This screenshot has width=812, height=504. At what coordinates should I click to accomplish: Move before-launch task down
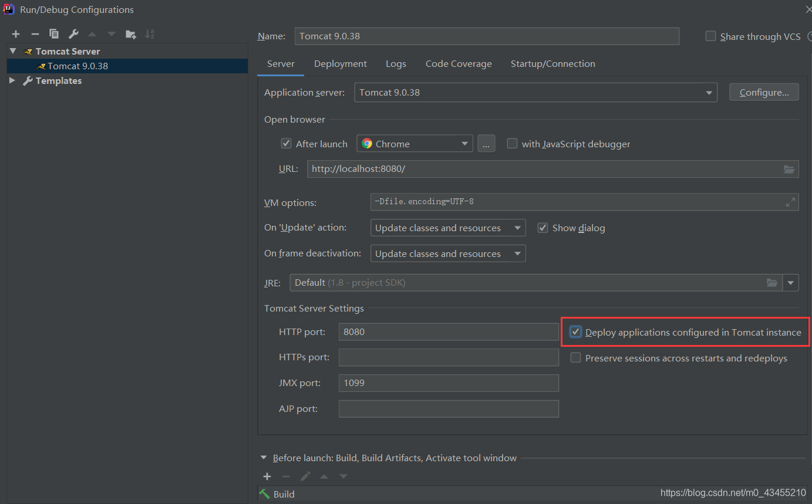(343, 476)
